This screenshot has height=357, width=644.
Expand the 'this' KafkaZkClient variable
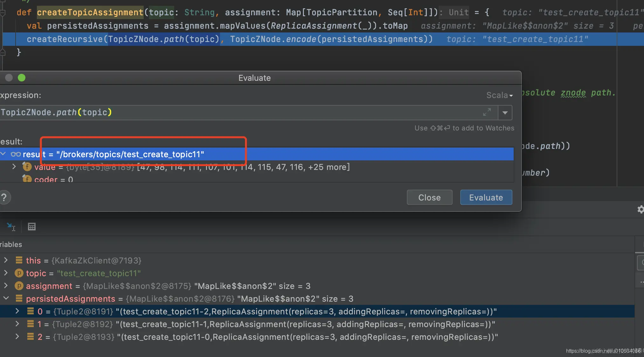tap(6, 260)
